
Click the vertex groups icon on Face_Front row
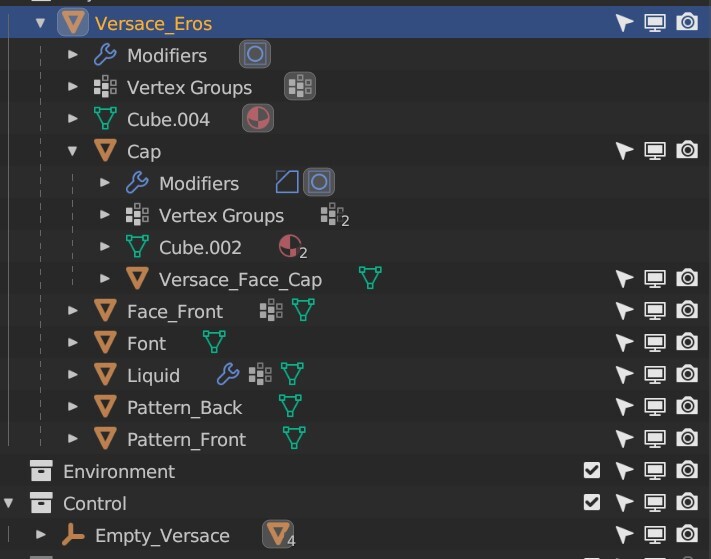[271, 311]
